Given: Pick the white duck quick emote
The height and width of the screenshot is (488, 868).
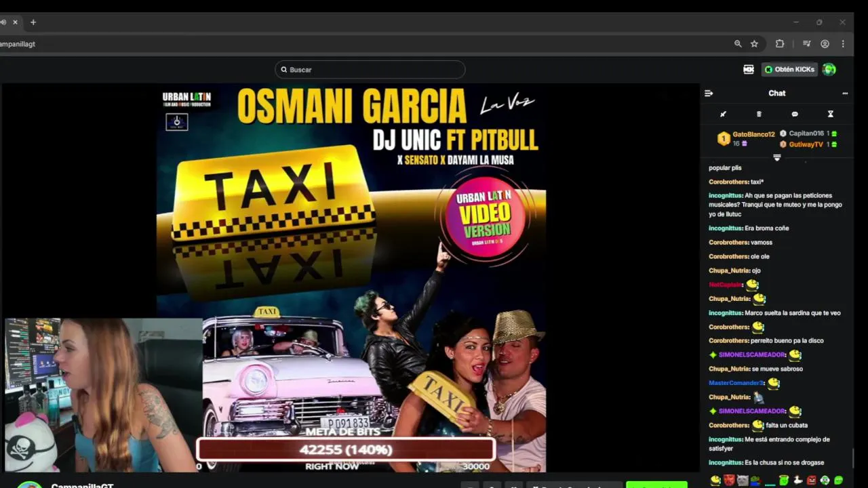Looking at the screenshot, I should 797,481.
